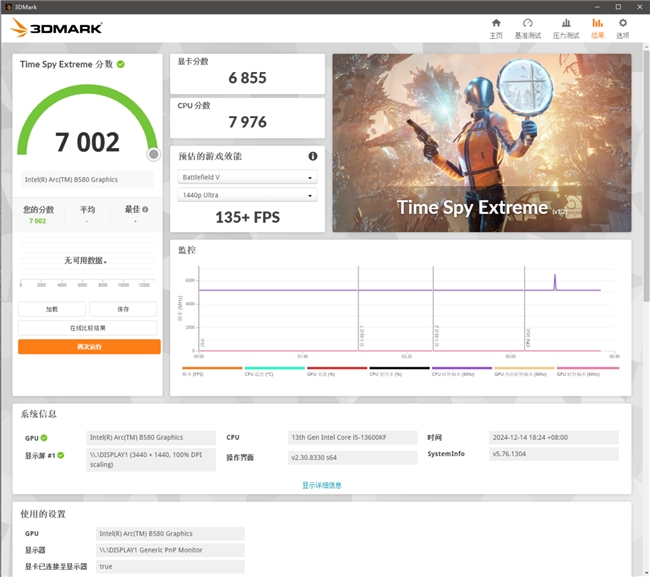Click the info icon for estimated game performance

click(x=313, y=156)
